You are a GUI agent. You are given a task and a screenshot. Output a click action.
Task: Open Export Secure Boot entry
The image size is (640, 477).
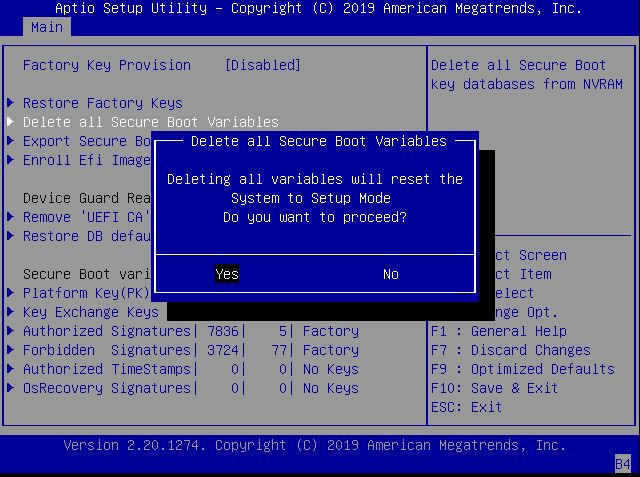(x=87, y=141)
